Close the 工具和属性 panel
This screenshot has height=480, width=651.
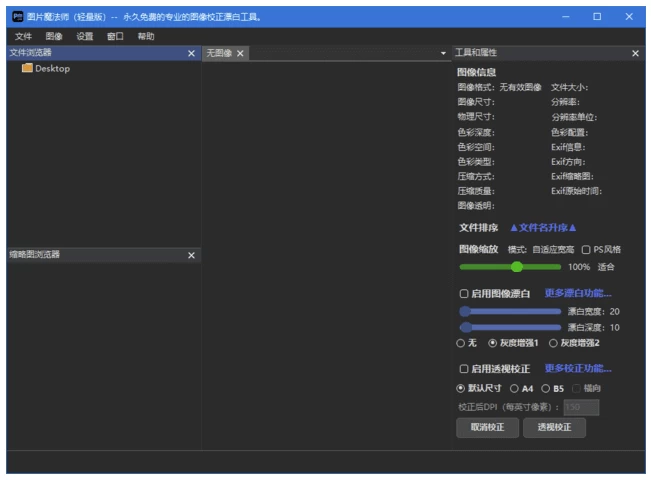click(635, 53)
